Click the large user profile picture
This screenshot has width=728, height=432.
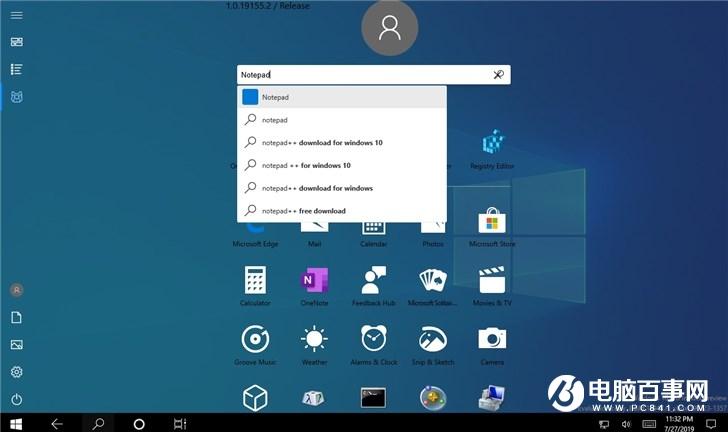(x=390, y=28)
